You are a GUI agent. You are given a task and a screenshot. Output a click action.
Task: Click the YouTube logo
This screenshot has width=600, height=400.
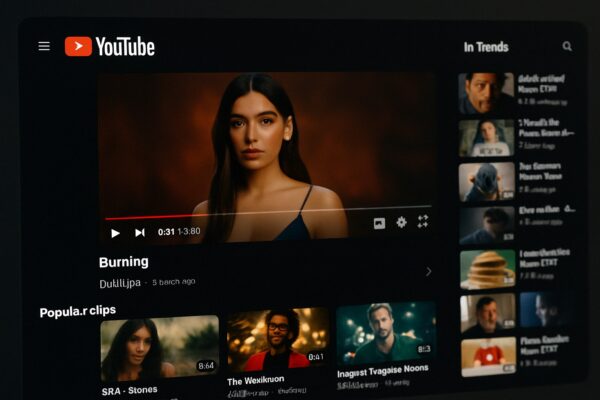(109, 46)
